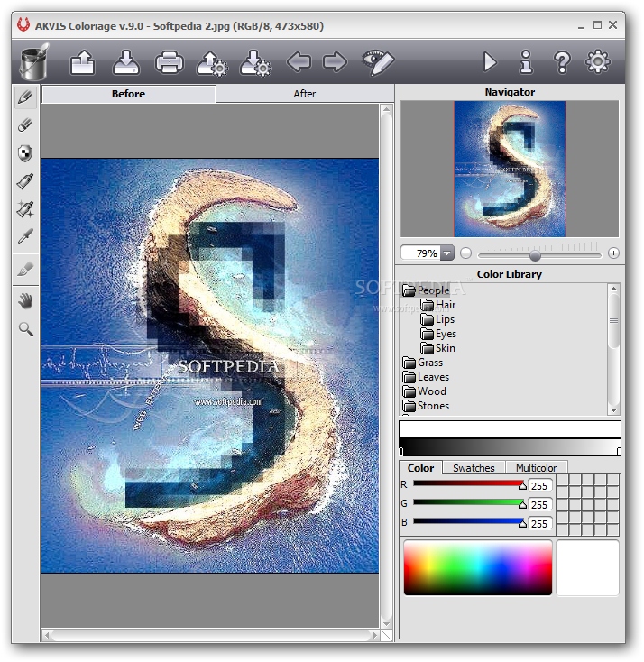644x662 pixels.
Task: Open the Color tab
Action: 420,468
